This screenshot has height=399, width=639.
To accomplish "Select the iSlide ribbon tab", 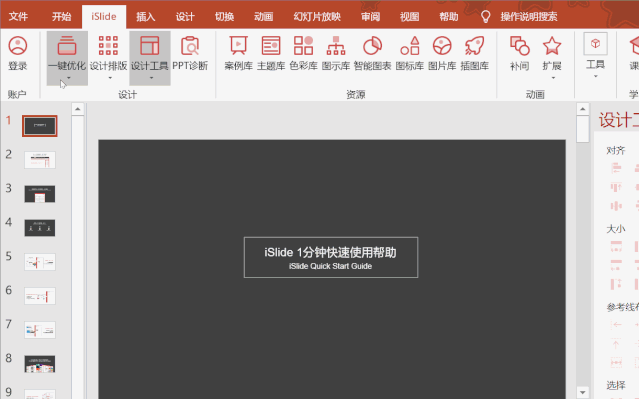I will tap(104, 17).
